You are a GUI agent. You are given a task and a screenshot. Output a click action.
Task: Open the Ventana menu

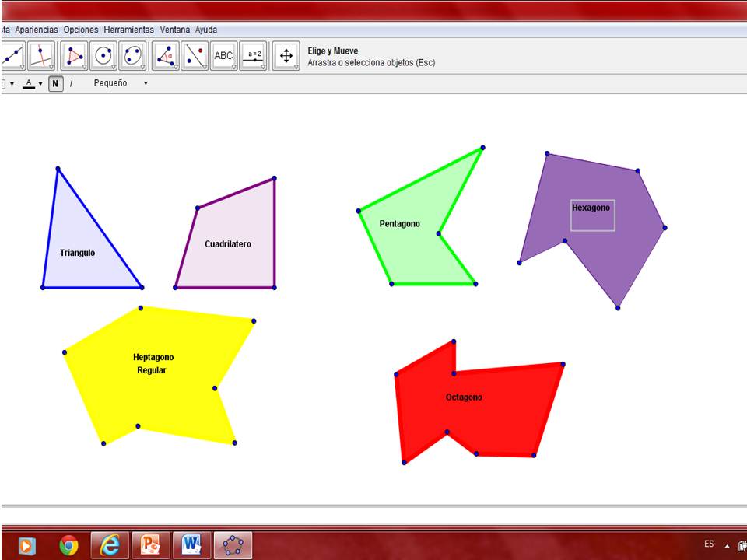pyautogui.click(x=175, y=30)
